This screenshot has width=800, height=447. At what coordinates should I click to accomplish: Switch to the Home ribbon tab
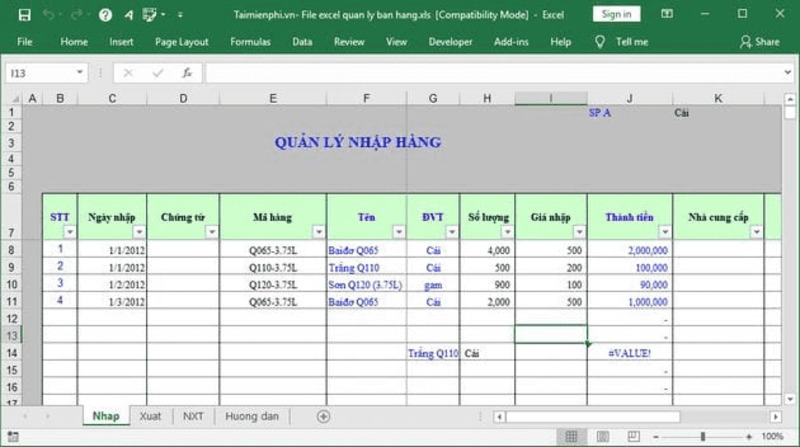coord(74,42)
